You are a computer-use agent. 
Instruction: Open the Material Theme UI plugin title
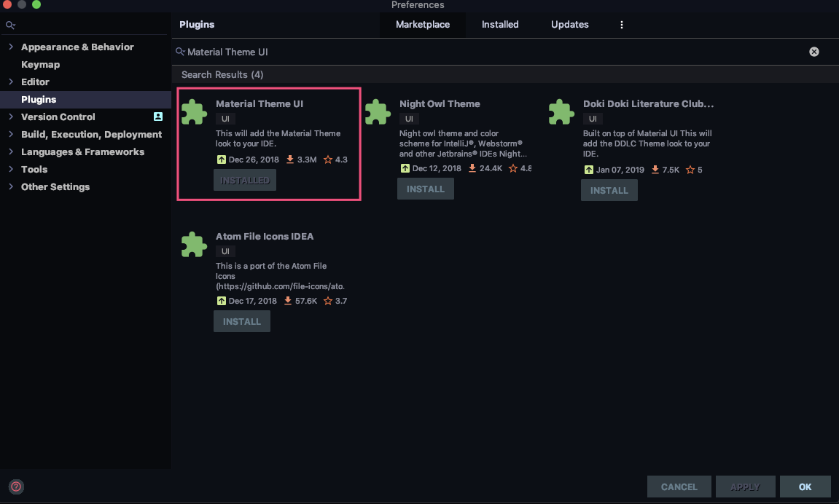(x=259, y=103)
